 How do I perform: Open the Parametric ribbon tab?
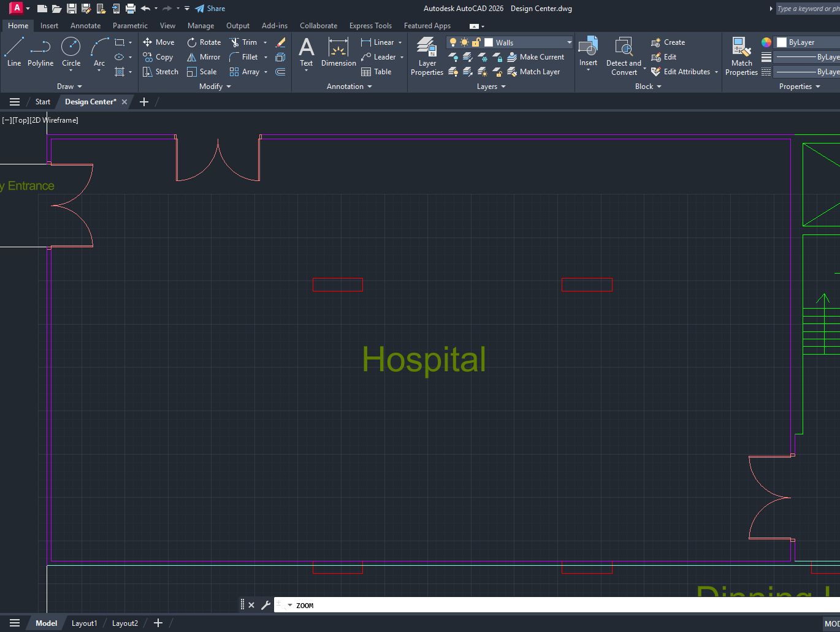click(x=130, y=26)
